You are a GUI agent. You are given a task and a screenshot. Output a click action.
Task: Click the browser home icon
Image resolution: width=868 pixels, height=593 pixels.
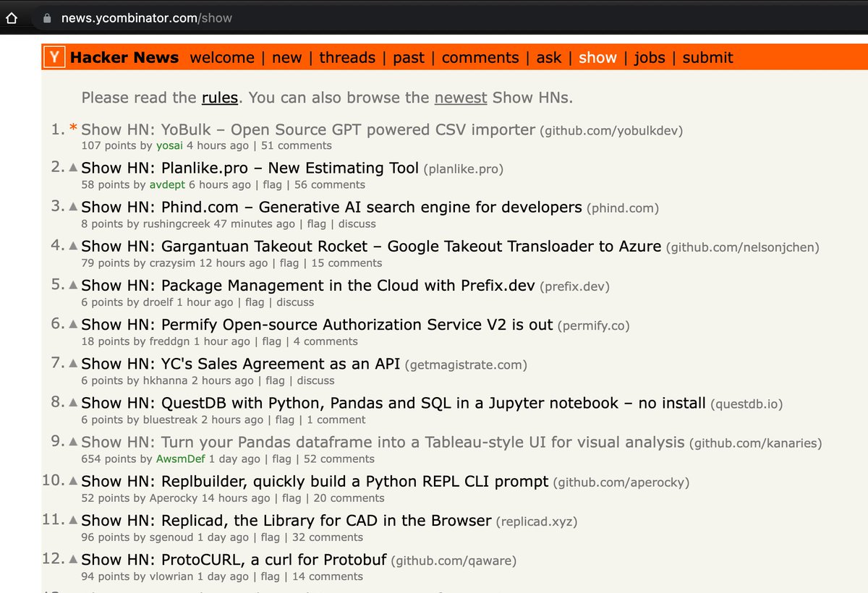(x=12, y=17)
